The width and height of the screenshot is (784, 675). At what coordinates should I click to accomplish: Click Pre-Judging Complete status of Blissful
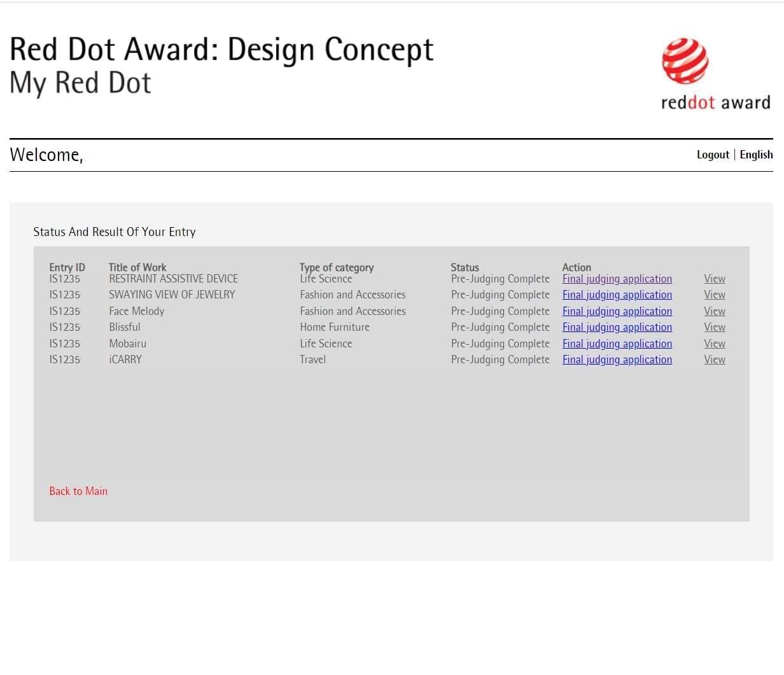tap(500, 327)
